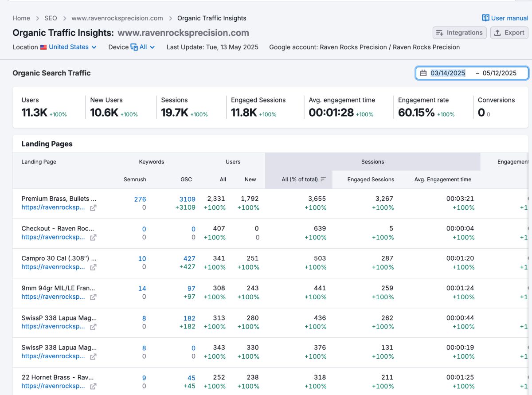
Task: Open the User manual link
Action: [505, 18]
